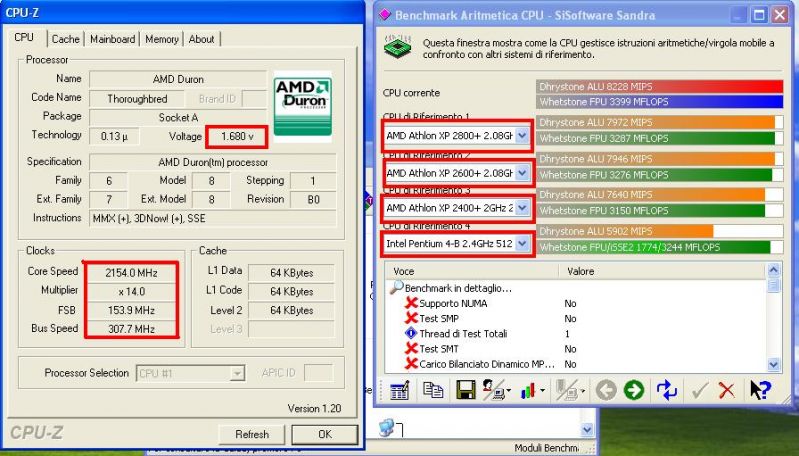Click the Specification AMD Duron(tm) processor field

pyautogui.click(x=212, y=163)
